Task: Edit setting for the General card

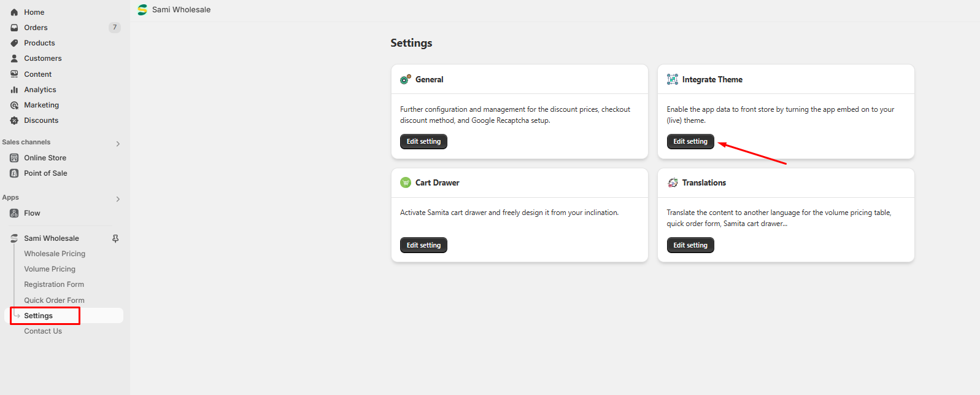Action: (423, 141)
